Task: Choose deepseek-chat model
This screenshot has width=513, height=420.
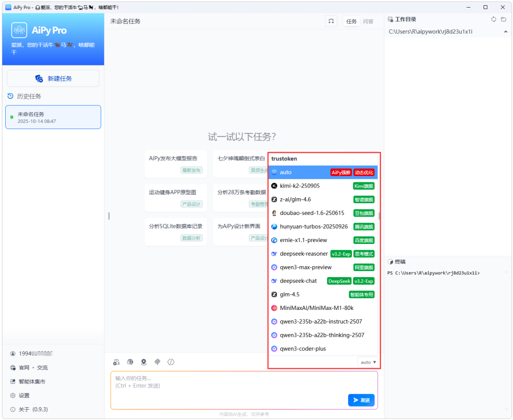Action: coord(323,281)
